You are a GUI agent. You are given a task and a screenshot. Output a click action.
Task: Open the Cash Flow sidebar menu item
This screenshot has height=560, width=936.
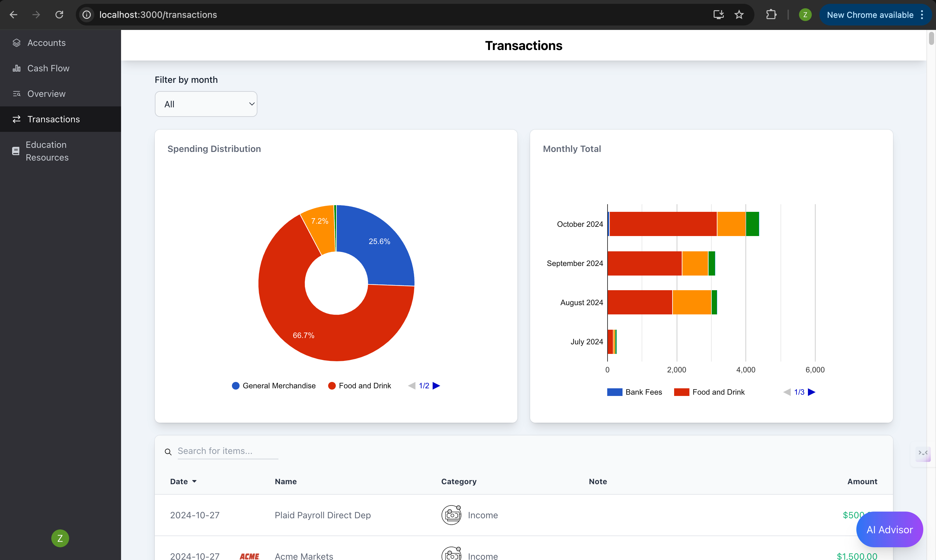pos(48,68)
